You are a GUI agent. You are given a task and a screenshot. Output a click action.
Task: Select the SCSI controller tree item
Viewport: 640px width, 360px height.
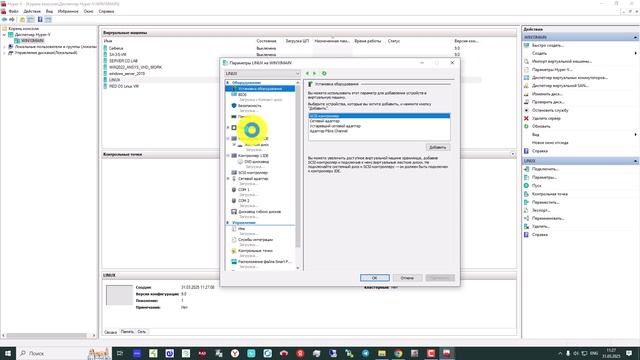point(253,173)
